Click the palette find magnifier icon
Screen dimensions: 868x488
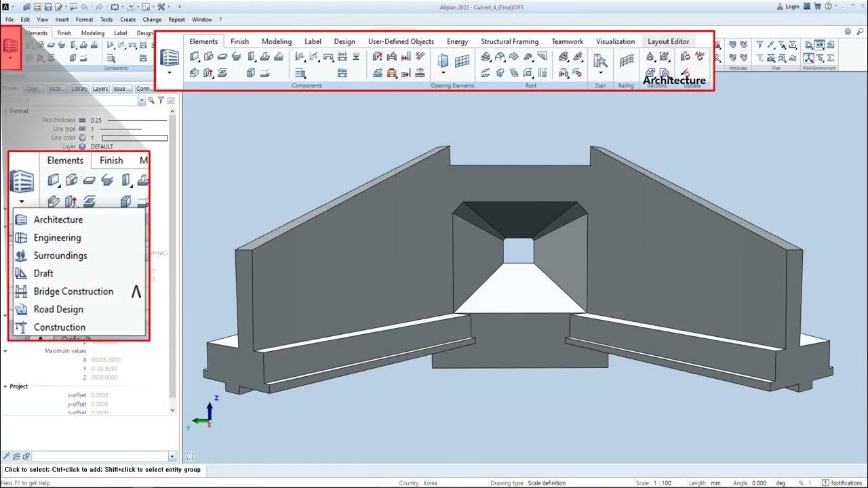tap(151, 100)
